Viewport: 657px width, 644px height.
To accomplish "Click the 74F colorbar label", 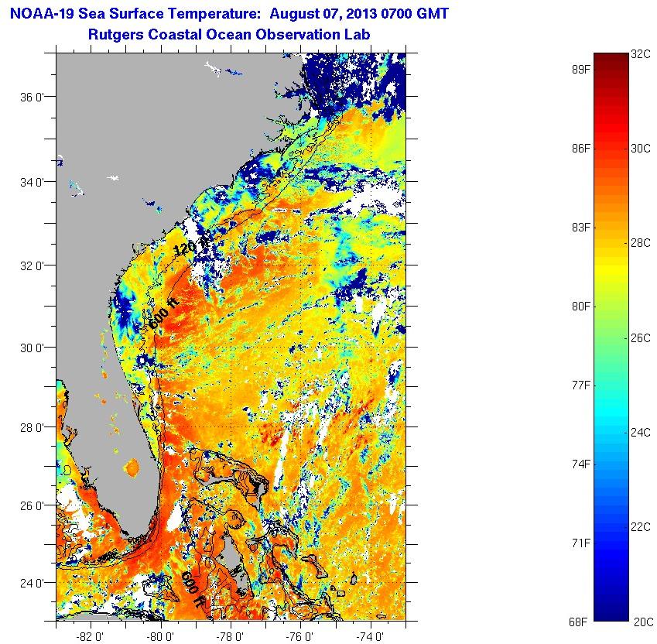I will point(580,464).
